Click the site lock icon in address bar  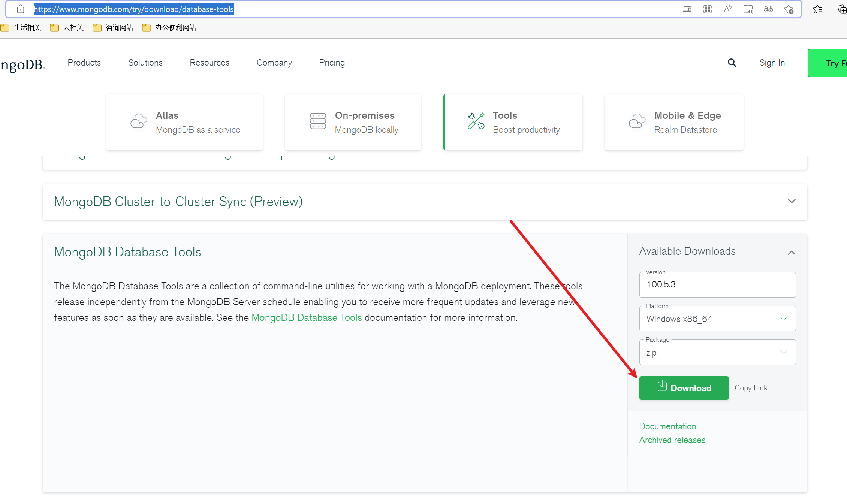(21, 9)
